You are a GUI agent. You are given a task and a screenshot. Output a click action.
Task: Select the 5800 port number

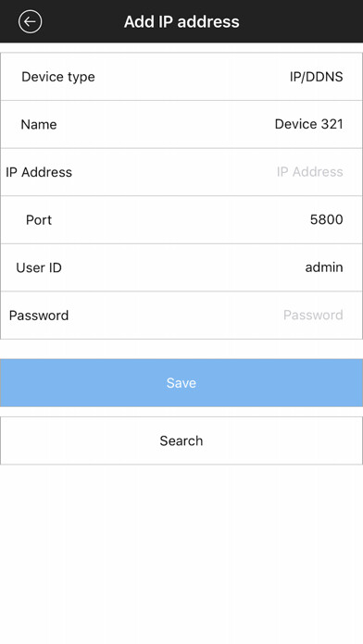click(326, 219)
